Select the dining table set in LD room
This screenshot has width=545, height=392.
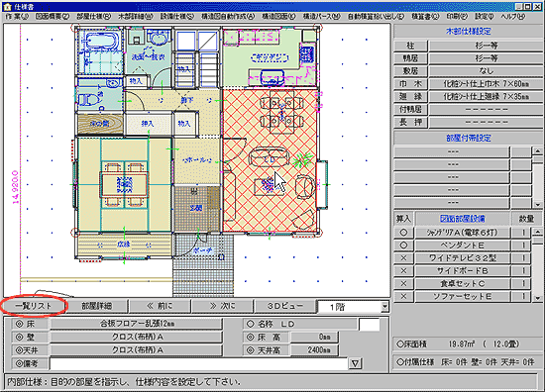coord(281,111)
